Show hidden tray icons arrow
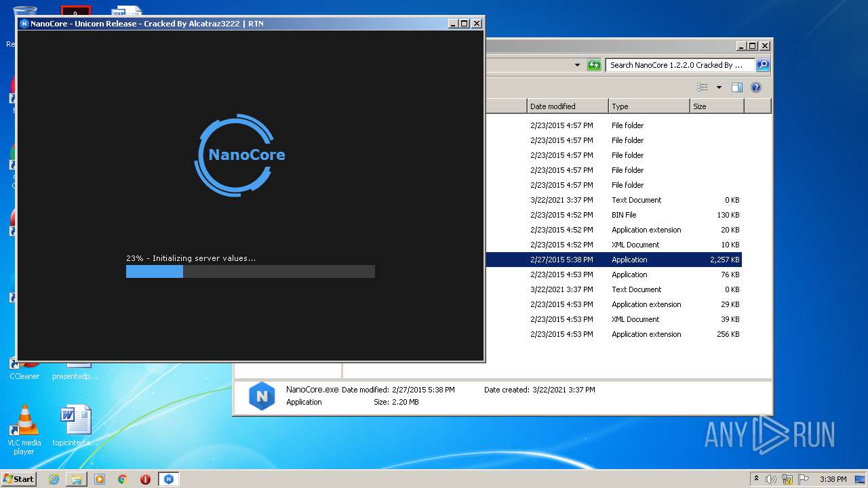 coord(756,479)
